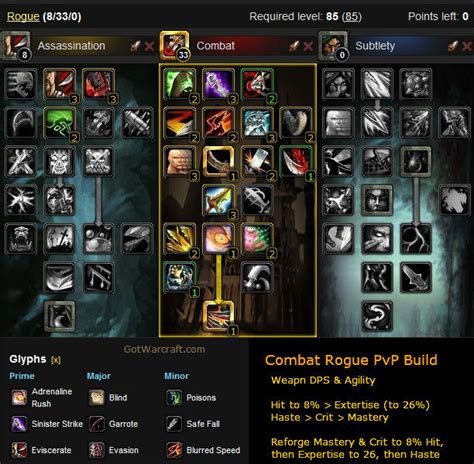Screen dimensions: 474x464
Task: Pick the Safe Fall minor glyph
Action: [193, 424]
